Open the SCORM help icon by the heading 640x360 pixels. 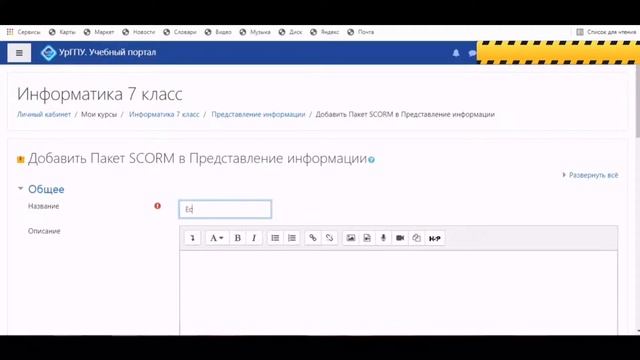[371, 160]
